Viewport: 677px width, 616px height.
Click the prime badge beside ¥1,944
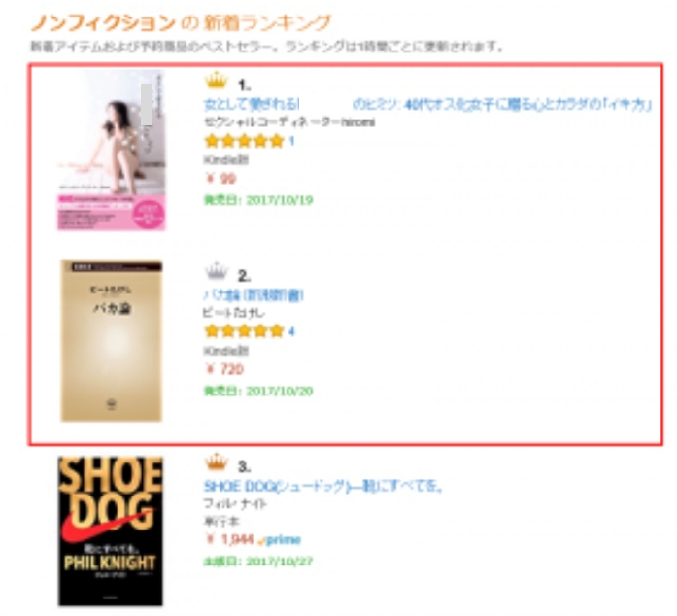pos(280,540)
